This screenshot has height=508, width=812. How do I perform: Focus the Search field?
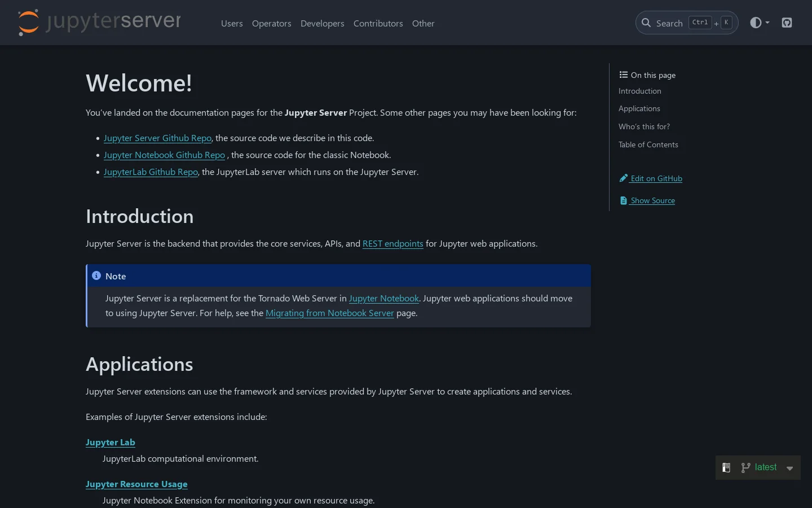pyautogui.click(x=687, y=23)
